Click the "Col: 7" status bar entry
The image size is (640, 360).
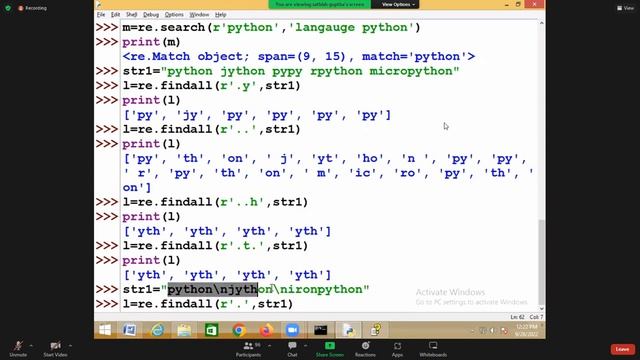coord(536,317)
